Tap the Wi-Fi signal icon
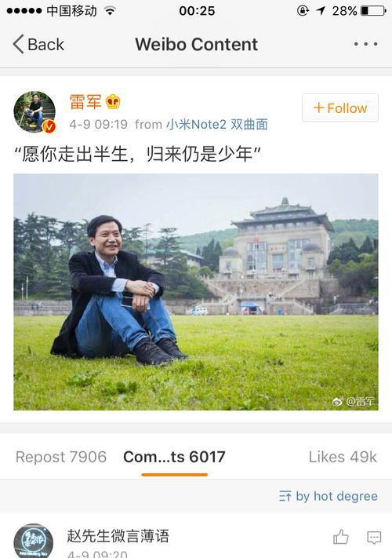This screenshot has width=392, height=558. (111, 11)
